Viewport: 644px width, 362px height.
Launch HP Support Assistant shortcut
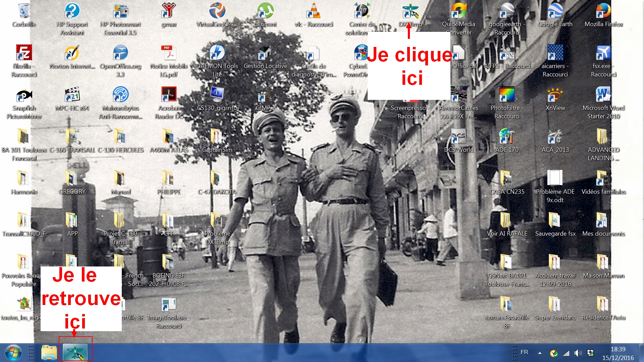(x=72, y=11)
